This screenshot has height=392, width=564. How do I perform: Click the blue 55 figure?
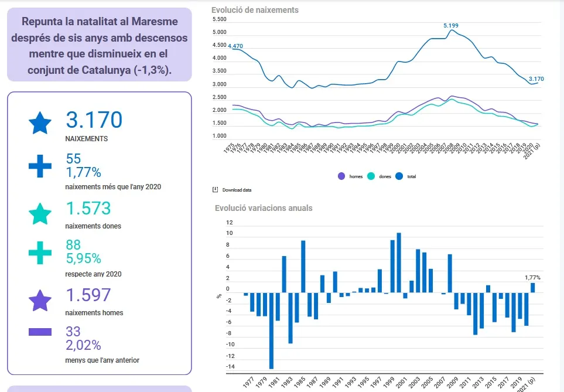[73, 159]
